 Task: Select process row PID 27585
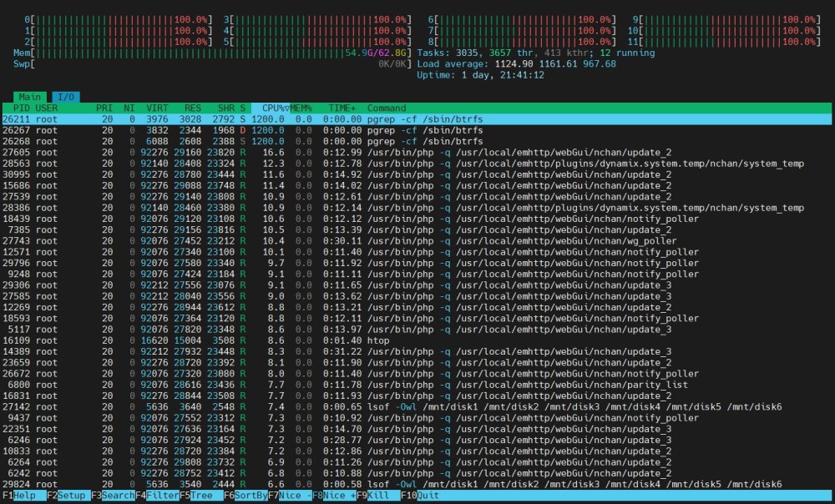[417, 296]
